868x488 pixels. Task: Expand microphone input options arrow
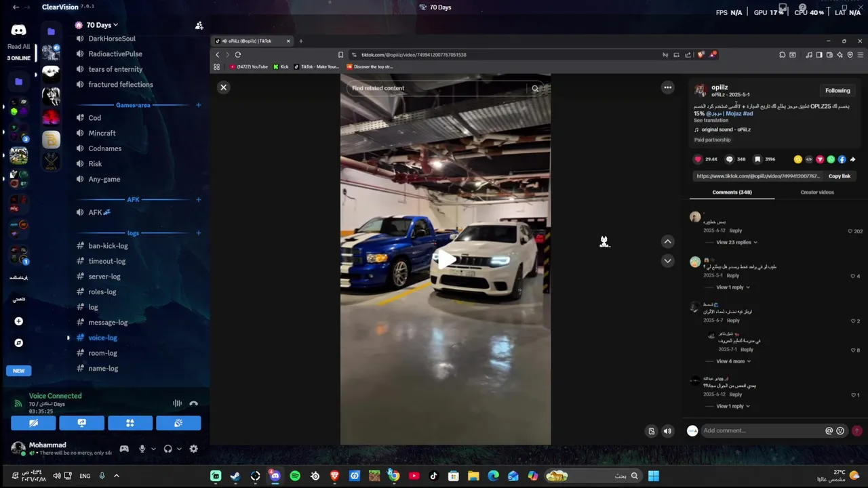pos(153,449)
